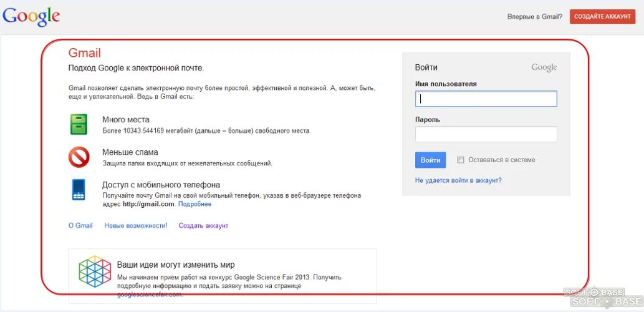The height and width of the screenshot is (312, 644).
Task: Click the colorful Science Fair cube icon
Action: pos(95,271)
